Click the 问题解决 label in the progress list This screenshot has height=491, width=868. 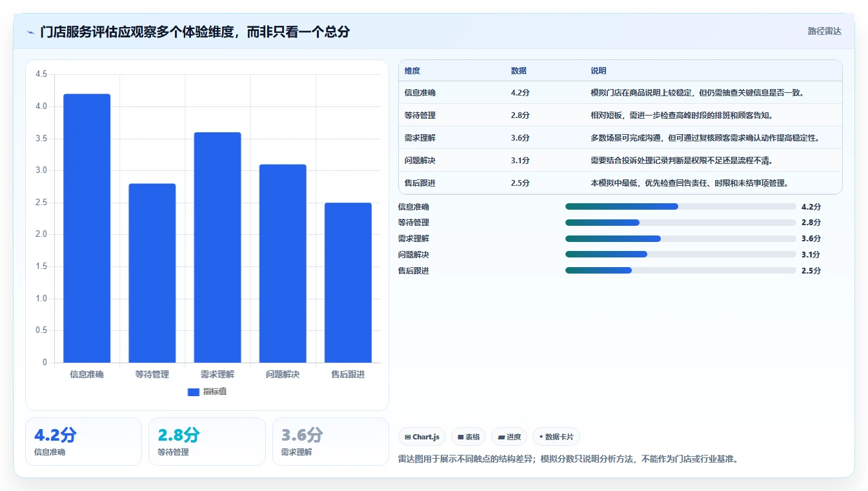pyautogui.click(x=414, y=255)
